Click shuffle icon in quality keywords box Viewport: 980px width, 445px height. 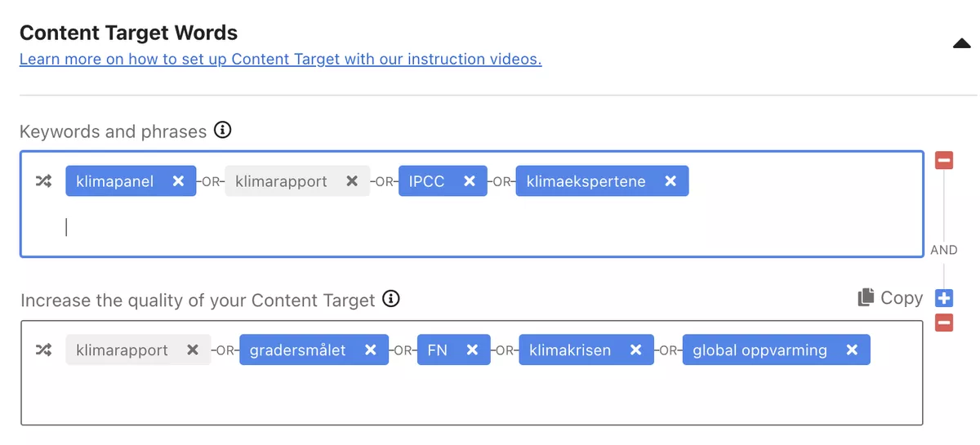(x=43, y=350)
